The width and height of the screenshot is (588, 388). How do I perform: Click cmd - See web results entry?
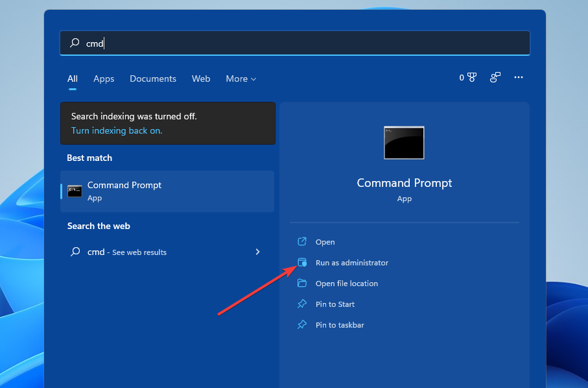(x=167, y=252)
